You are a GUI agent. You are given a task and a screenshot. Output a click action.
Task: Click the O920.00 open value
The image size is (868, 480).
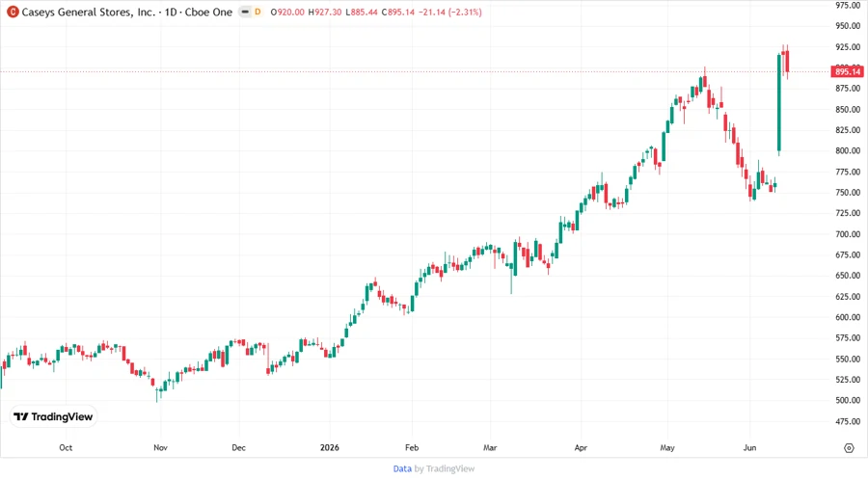tap(287, 13)
